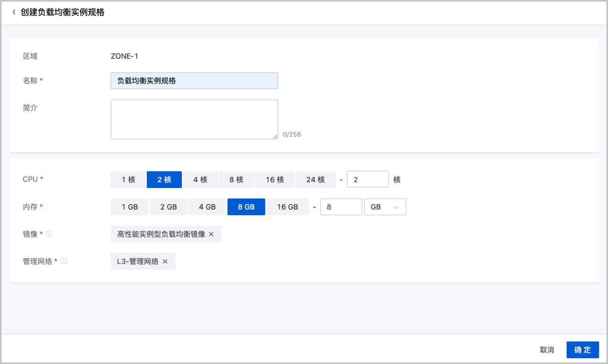Focus the 简介 description text area
Viewport: 608px width, 364px height.
click(194, 119)
